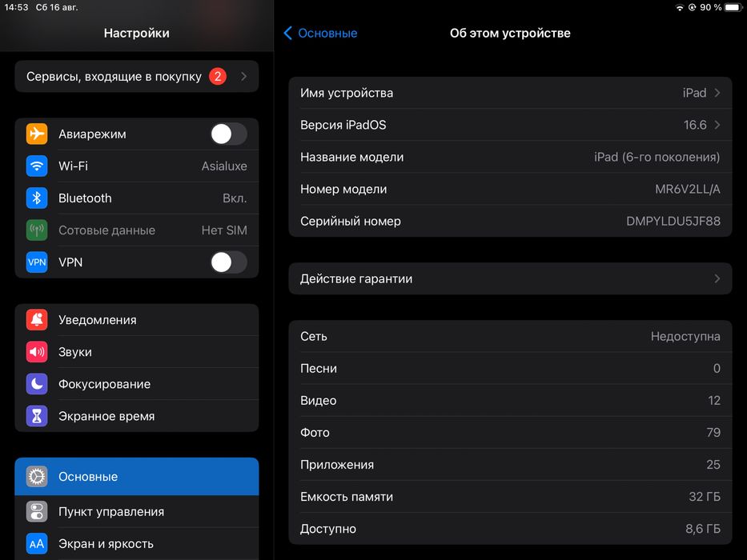
Task: Tap iPadOS version value 16.6
Action: pyautogui.click(x=695, y=125)
